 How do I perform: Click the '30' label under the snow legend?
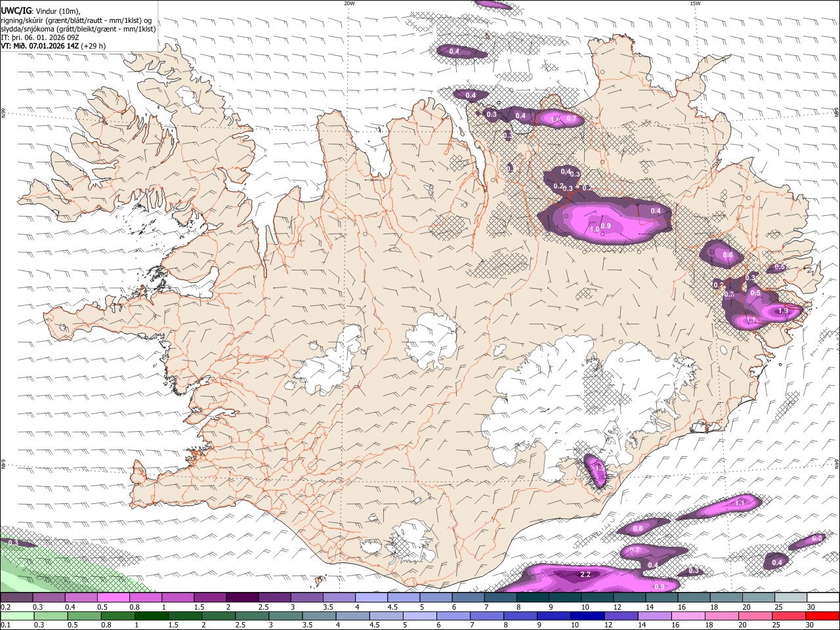point(811,606)
